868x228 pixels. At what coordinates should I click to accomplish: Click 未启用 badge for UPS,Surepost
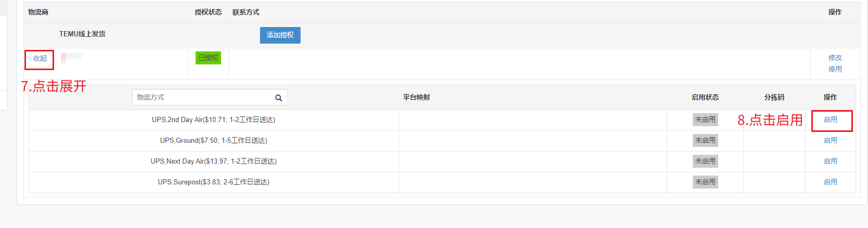pos(705,182)
